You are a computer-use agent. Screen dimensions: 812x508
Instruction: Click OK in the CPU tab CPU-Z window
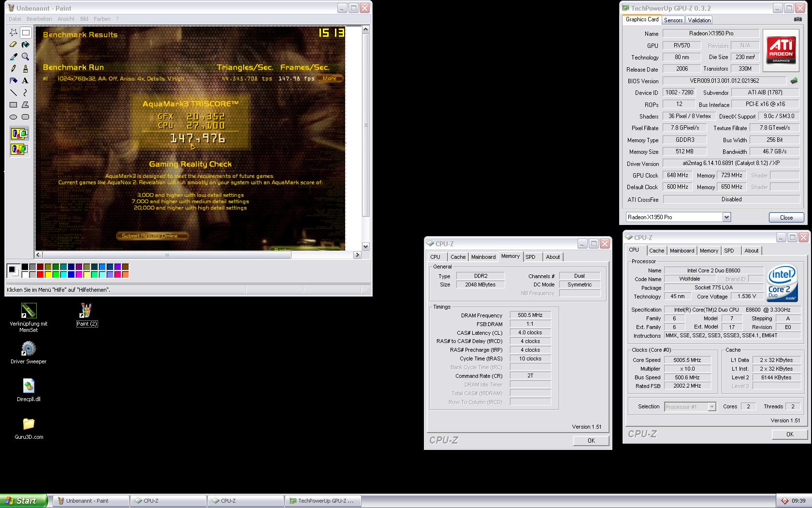click(x=790, y=434)
